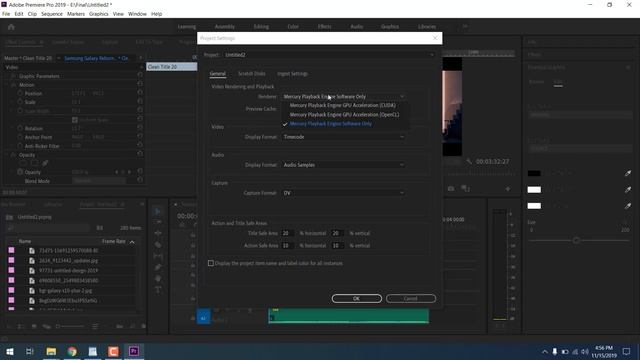Open Windows Start menu
Image resolution: width=640 pixels, height=360 pixels.
pos(10,351)
